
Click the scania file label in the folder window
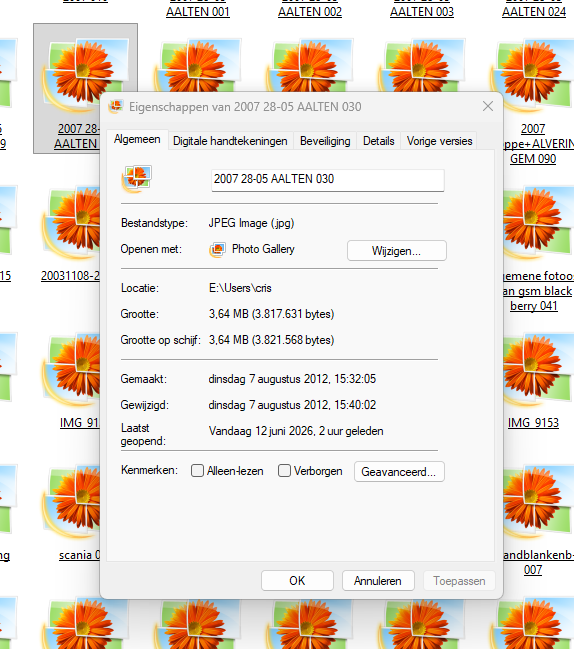[x=79, y=555]
